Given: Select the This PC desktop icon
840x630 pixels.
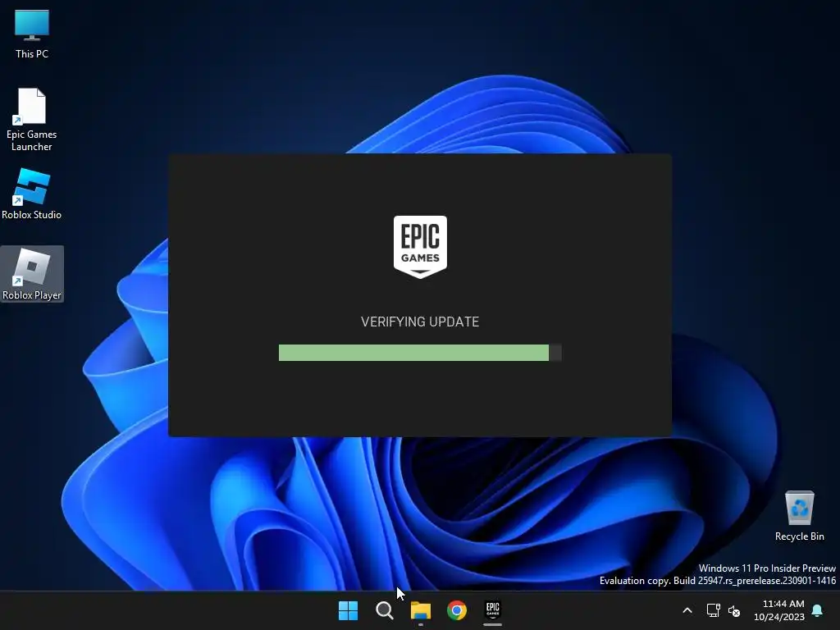Looking at the screenshot, I should coord(32,34).
